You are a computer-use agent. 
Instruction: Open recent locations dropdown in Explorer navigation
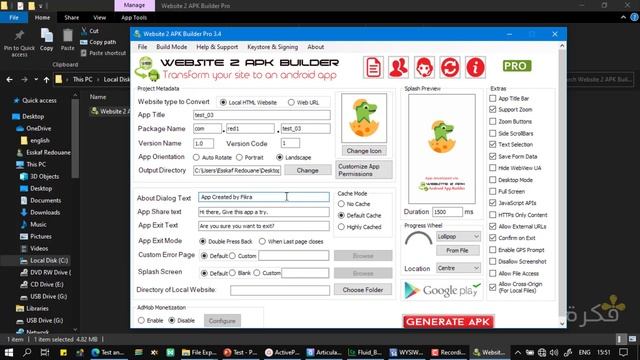coord(36,80)
